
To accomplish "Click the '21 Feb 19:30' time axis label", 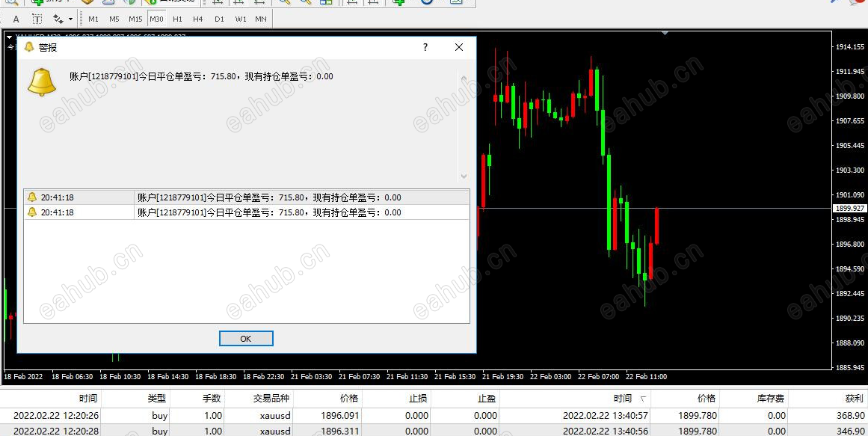I will point(502,376).
